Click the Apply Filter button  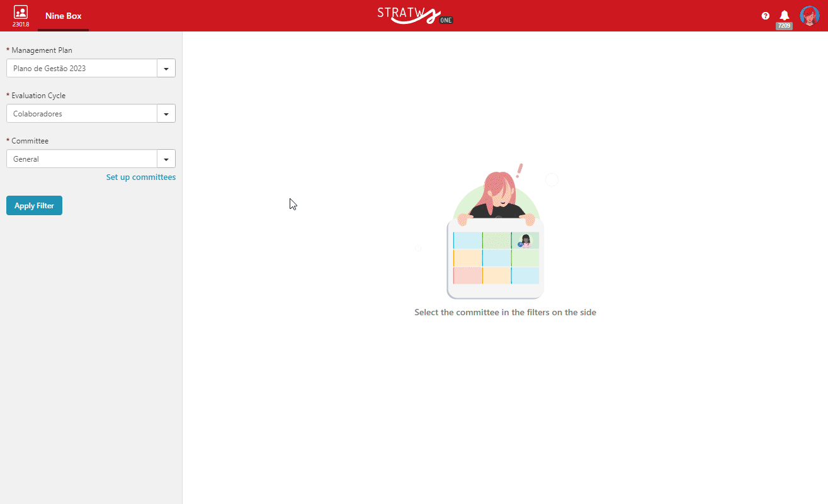tap(34, 206)
